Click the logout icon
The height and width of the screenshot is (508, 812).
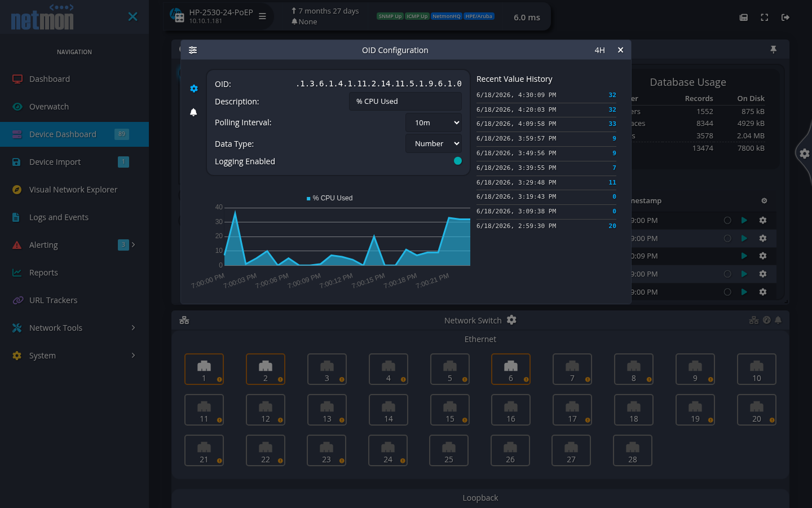785,17
